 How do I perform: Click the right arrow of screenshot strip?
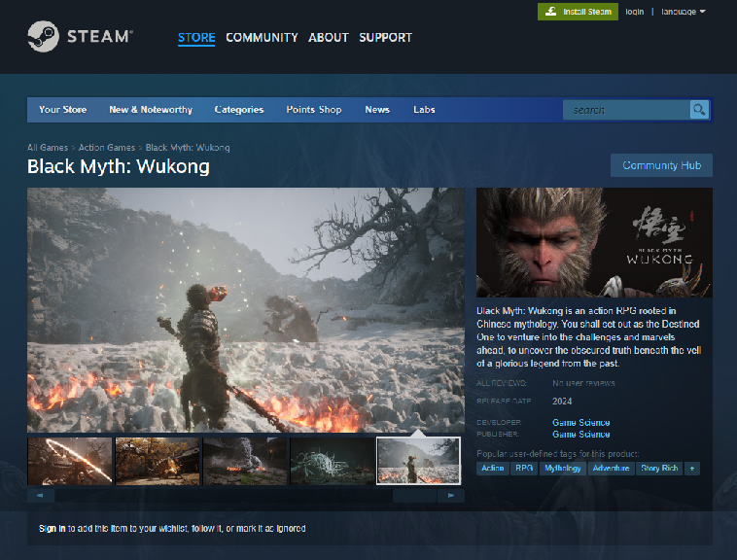tap(451, 496)
